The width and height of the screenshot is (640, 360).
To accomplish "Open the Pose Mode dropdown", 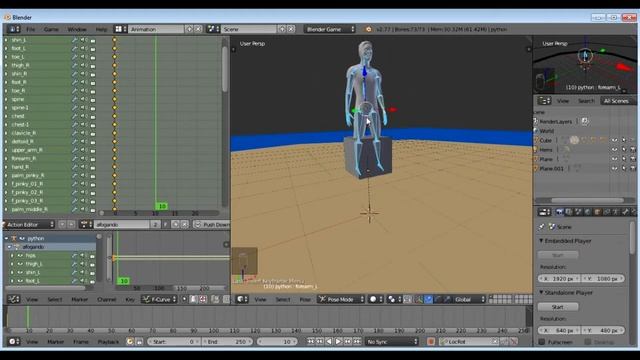I will pos(341,300).
